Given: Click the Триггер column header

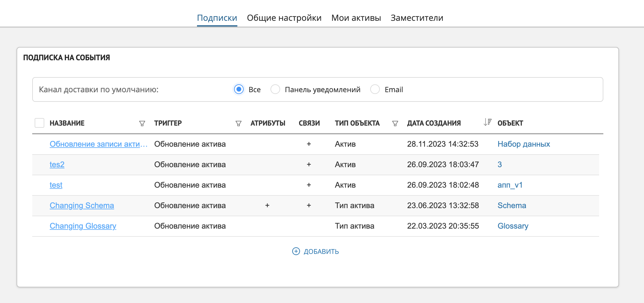Looking at the screenshot, I should click(x=168, y=123).
